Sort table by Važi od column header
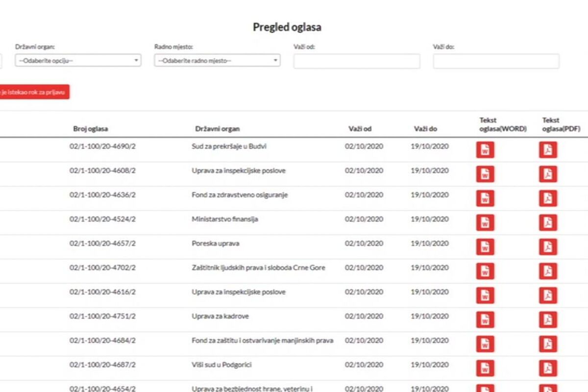Screen dimensions: 588x392 [360, 129]
